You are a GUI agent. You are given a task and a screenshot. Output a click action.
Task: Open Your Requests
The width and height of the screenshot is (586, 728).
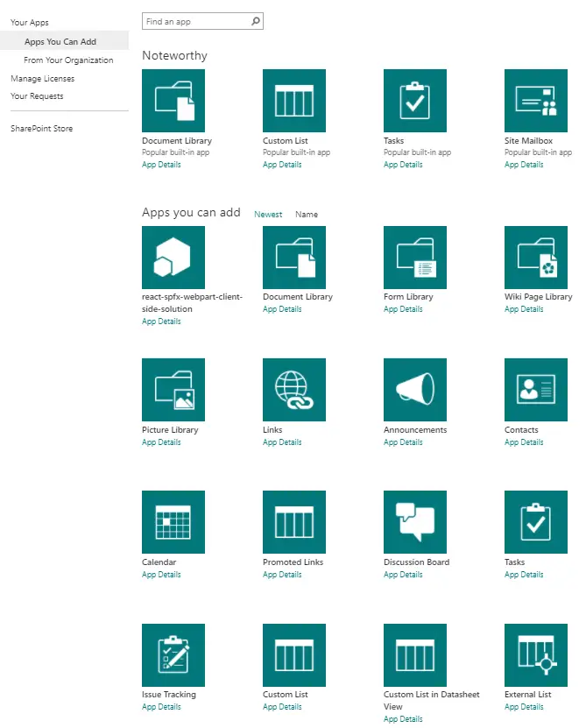37,96
